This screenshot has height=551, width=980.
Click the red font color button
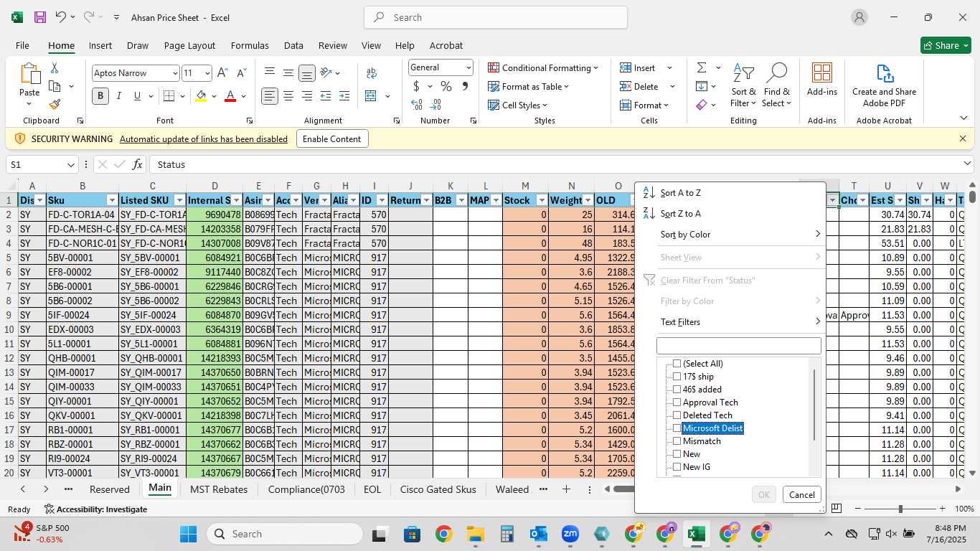pos(230,96)
